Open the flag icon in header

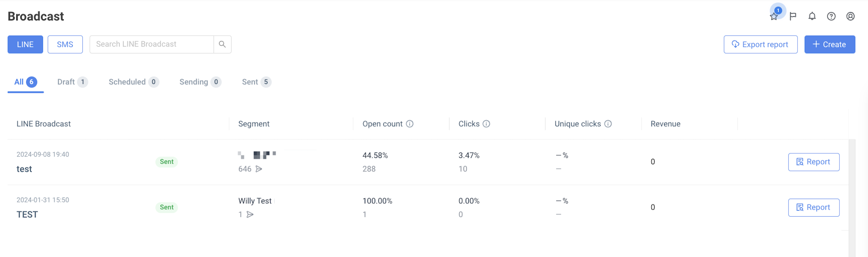coord(793,16)
